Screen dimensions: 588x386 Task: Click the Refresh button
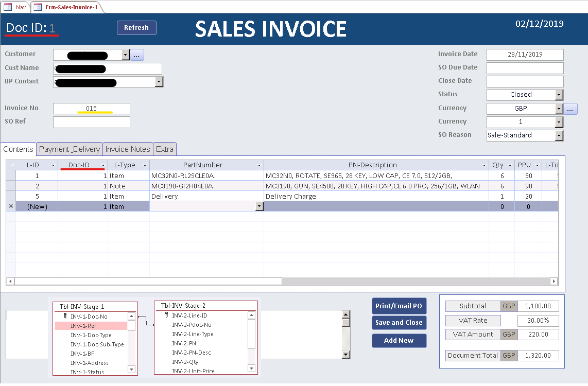136,28
